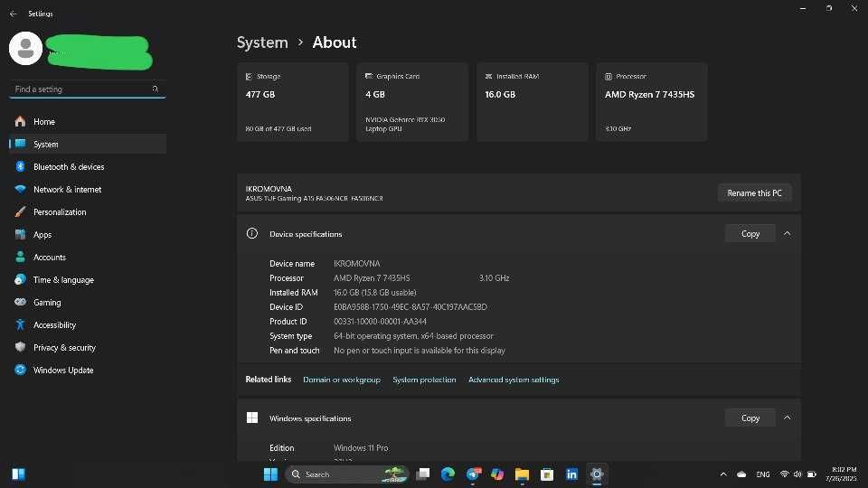Image resolution: width=868 pixels, height=488 pixels.
Task: Click the Accessibility figure icon
Action: tap(21, 324)
